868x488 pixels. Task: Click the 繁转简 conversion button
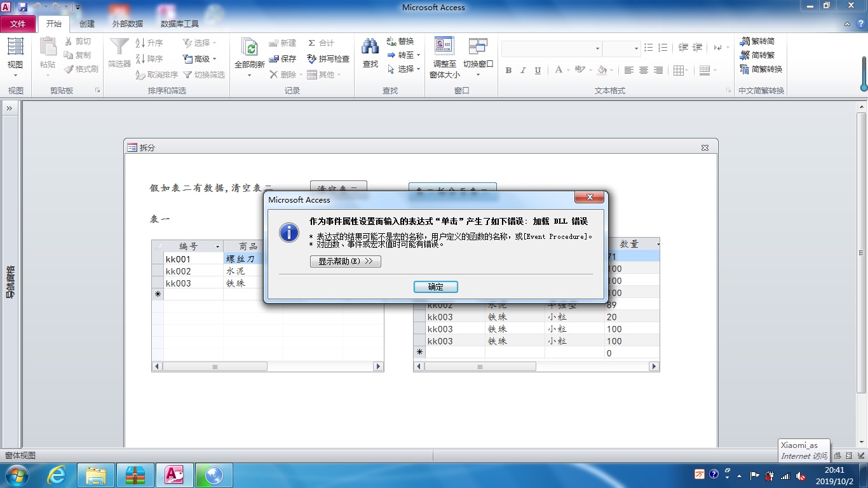coord(757,41)
